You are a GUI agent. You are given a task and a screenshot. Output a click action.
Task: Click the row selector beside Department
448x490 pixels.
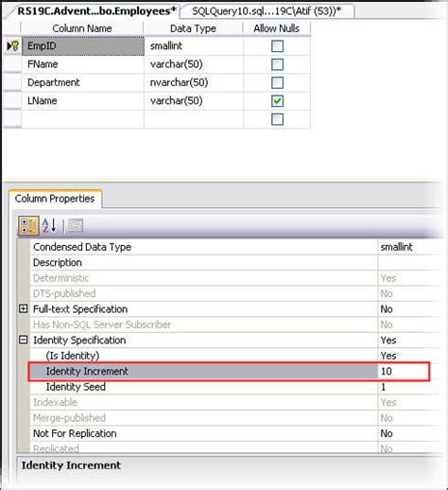tap(12, 82)
